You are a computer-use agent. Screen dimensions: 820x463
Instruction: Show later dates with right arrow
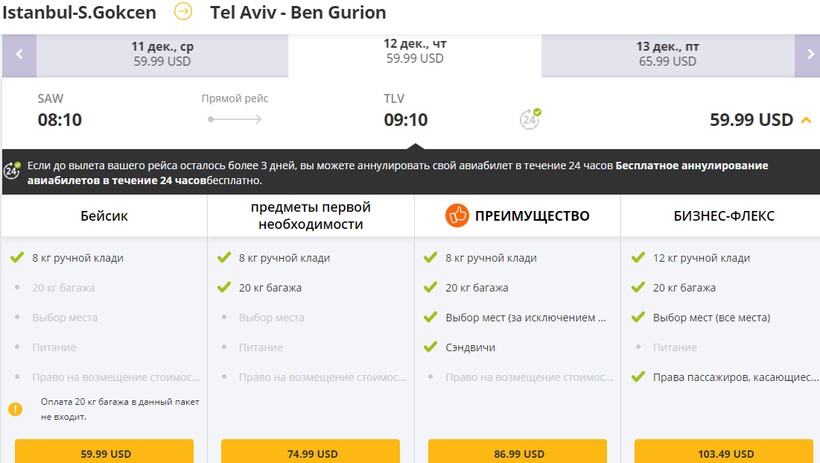click(x=808, y=56)
